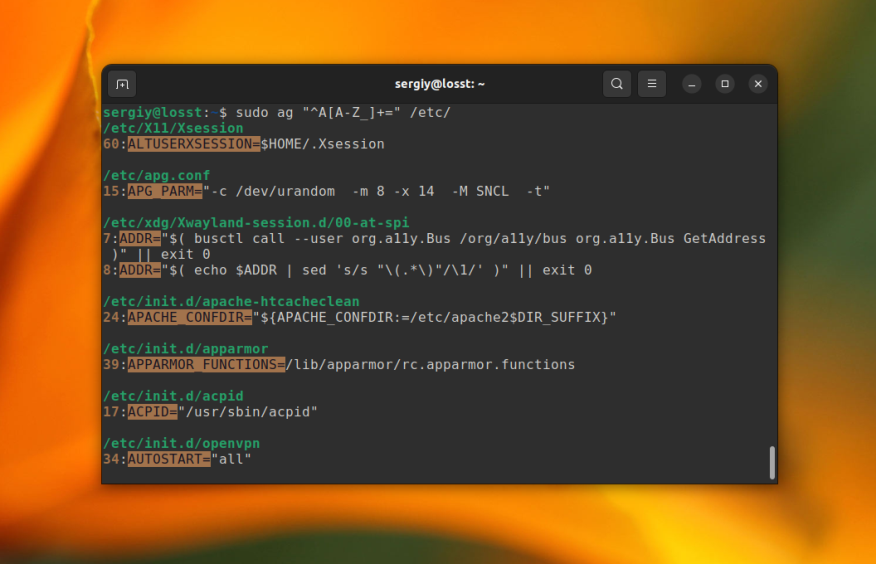Open a new terminal tab
876x564 pixels.
coord(122,84)
